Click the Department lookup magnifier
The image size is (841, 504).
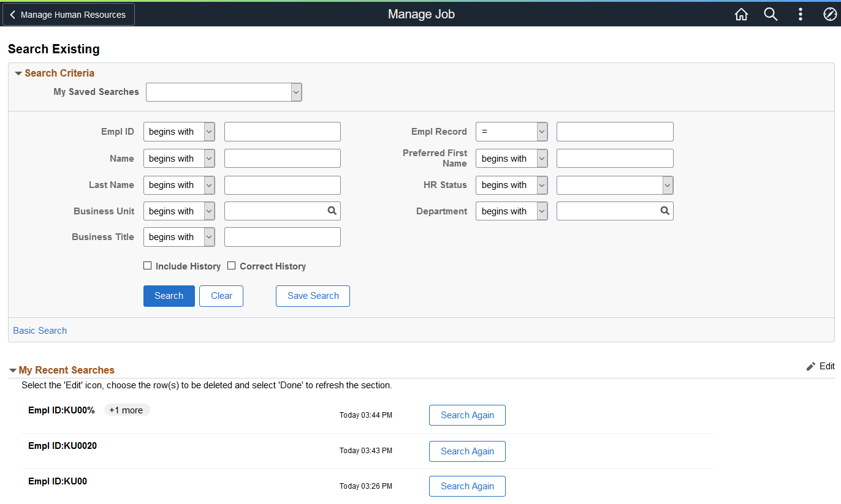pyautogui.click(x=665, y=211)
